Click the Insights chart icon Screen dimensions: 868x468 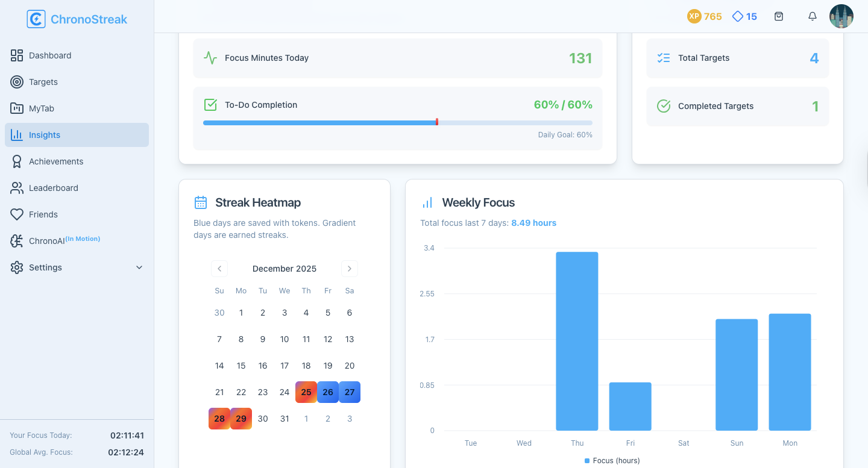click(x=16, y=134)
